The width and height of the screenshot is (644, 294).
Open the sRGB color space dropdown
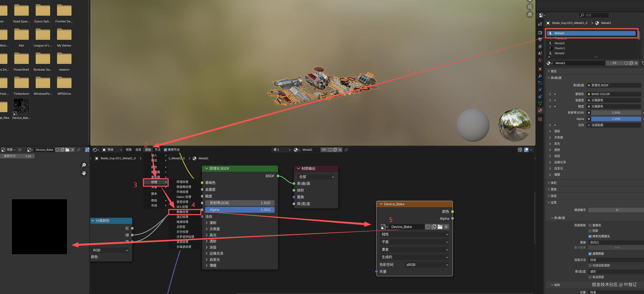point(427,265)
